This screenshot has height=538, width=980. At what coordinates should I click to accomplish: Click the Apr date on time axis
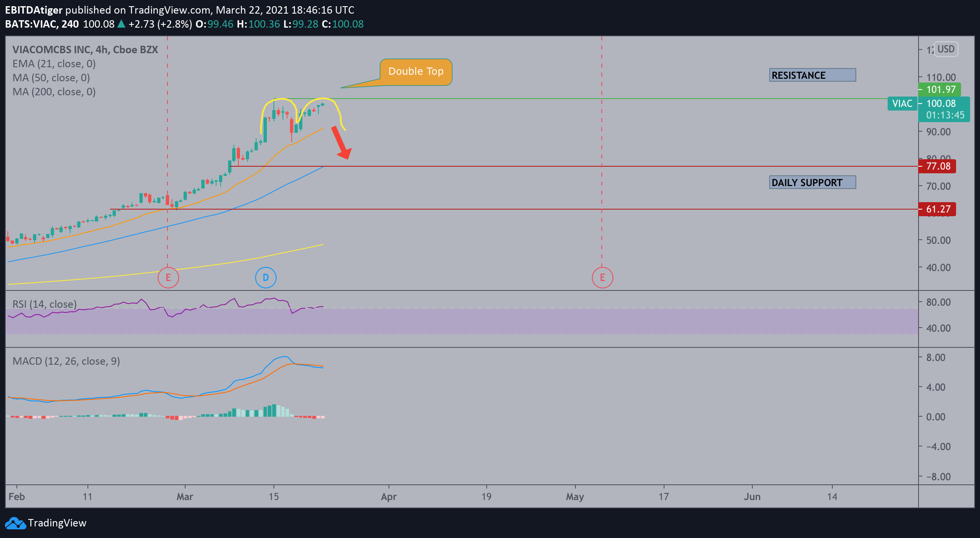[389, 497]
